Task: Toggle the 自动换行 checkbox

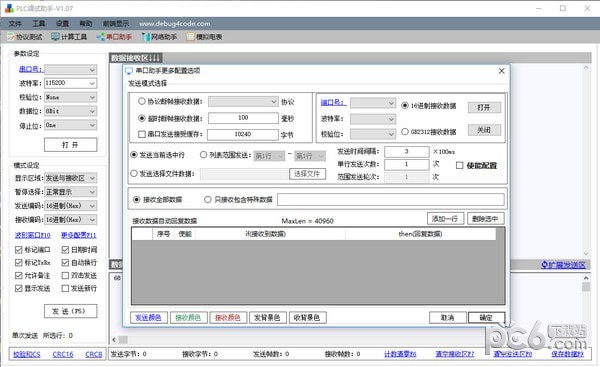Action: click(65, 263)
